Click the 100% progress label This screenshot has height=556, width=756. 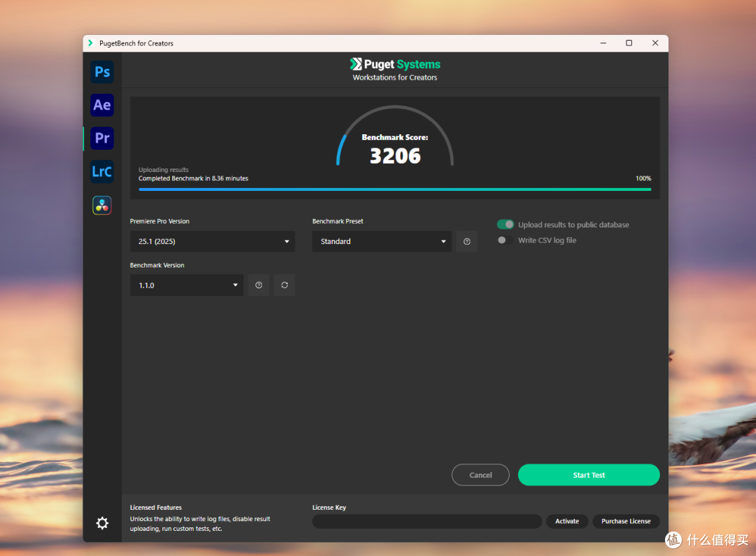643,178
